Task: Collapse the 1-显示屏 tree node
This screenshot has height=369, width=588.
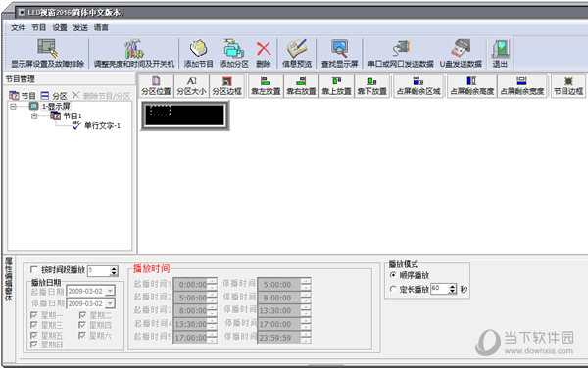Action: [13, 107]
